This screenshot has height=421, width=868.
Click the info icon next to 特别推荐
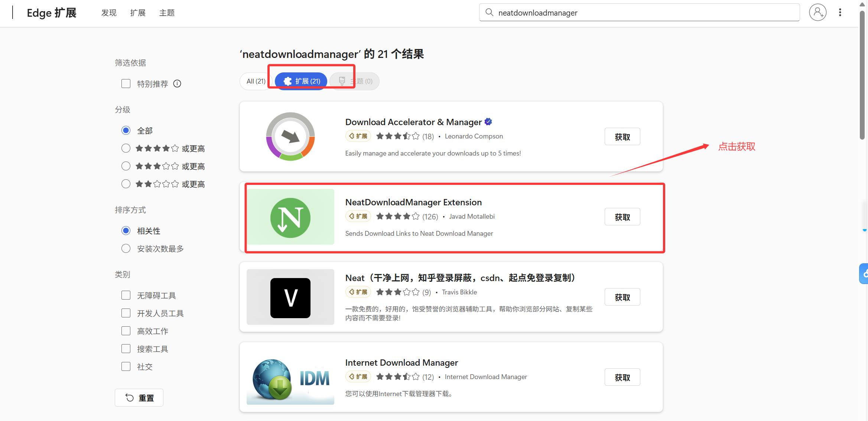177,84
